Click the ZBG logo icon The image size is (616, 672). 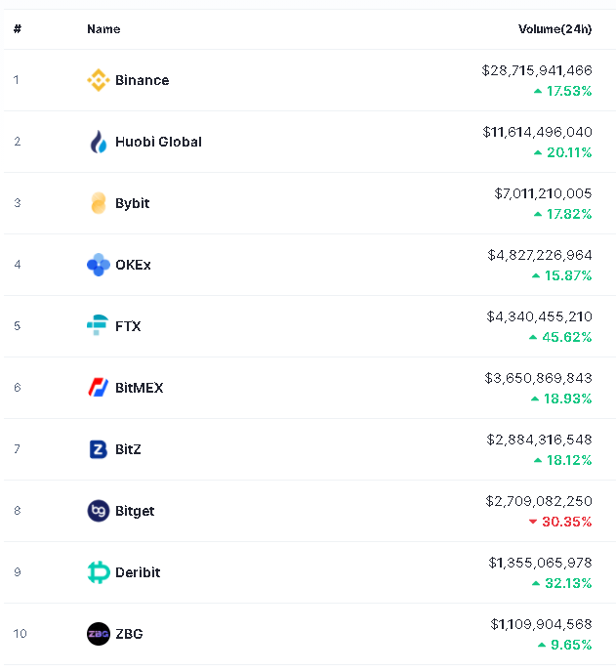[99, 634]
